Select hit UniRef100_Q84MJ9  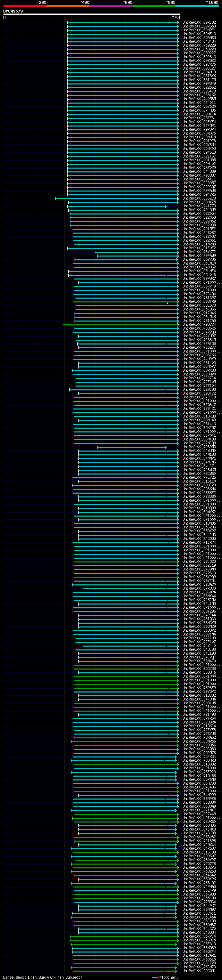tap(199, 72)
